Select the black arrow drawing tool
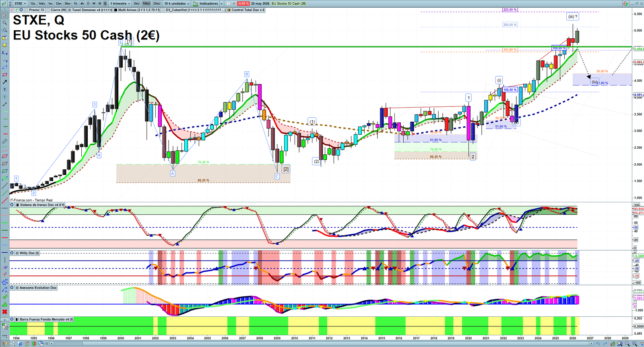644x347 pixels. (x=5, y=82)
